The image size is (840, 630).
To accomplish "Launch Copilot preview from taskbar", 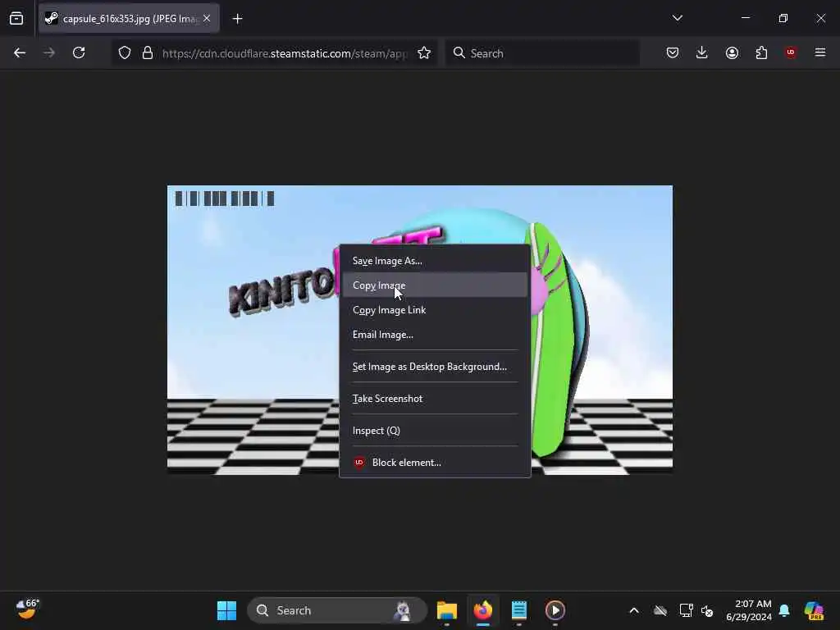I will click(813, 610).
